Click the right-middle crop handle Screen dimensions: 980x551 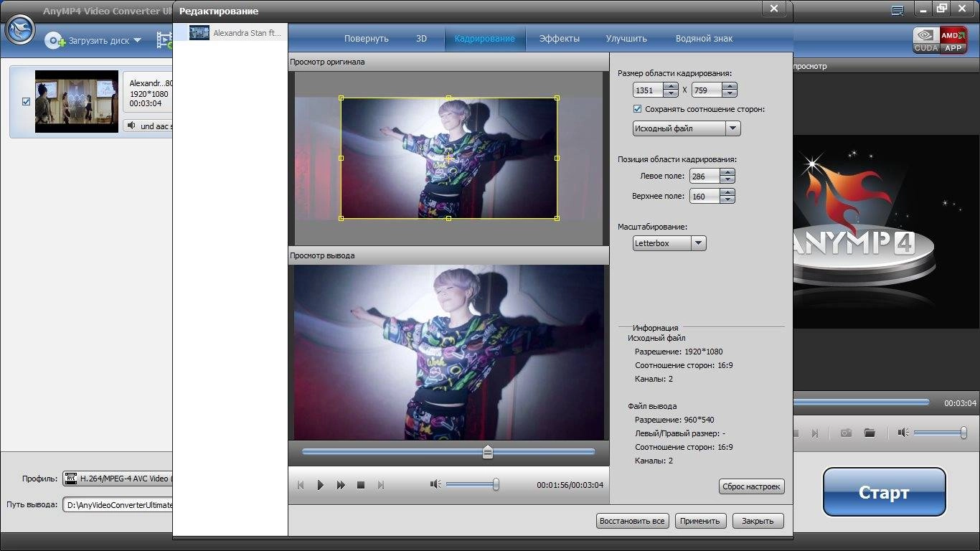(557, 158)
